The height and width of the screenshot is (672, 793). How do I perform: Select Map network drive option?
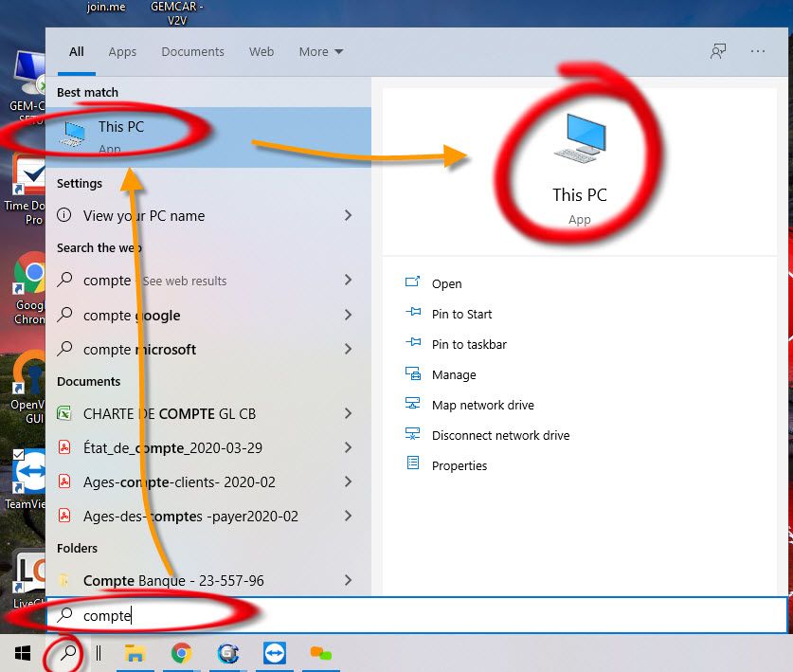point(482,406)
